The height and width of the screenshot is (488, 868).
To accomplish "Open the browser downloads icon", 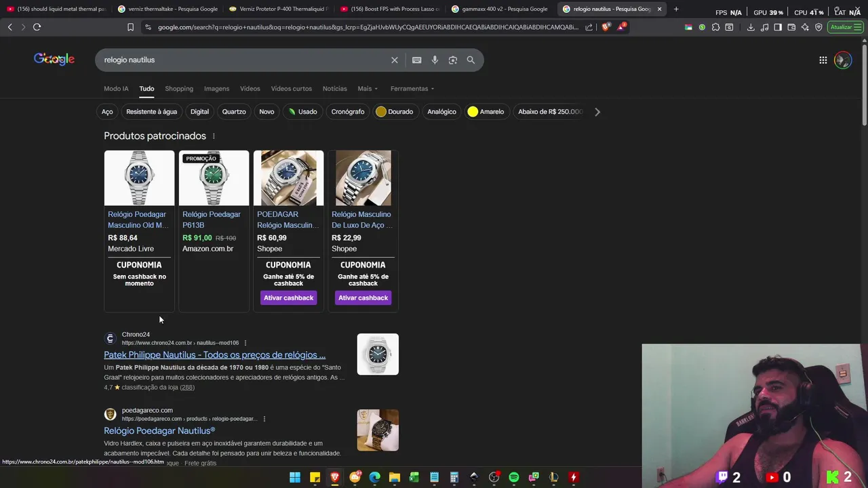I will tap(751, 27).
